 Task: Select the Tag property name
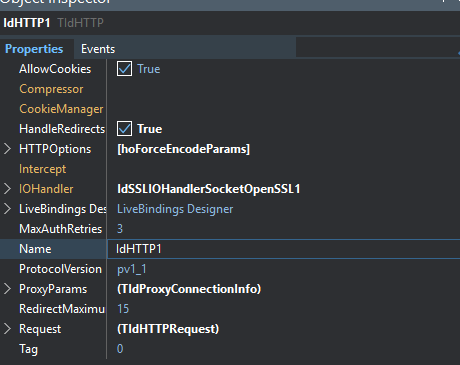[x=28, y=349]
